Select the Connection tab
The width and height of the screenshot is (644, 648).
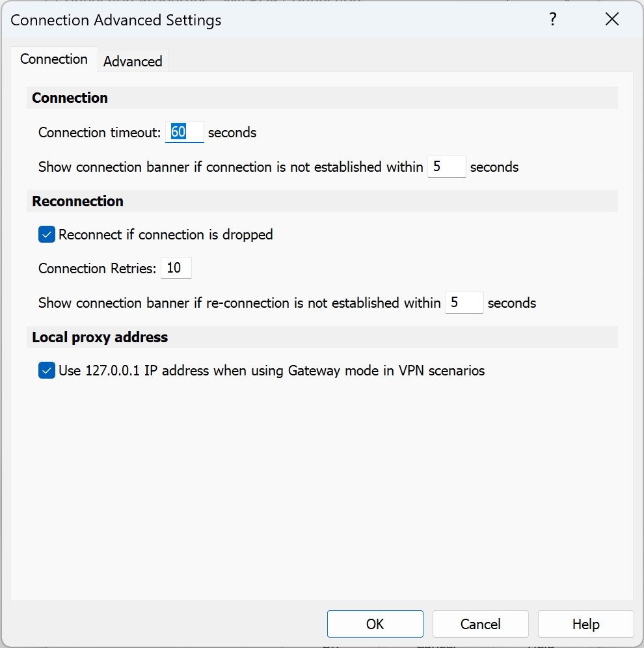point(54,59)
